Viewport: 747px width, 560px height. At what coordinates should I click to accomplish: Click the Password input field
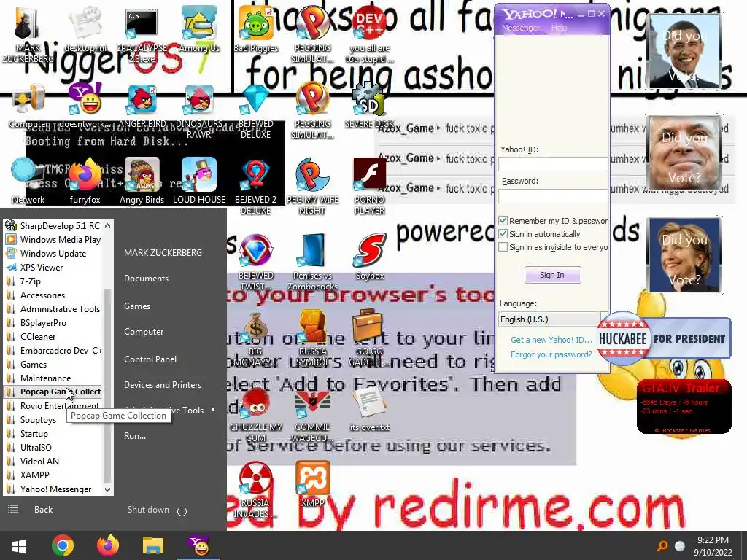[553, 195]
